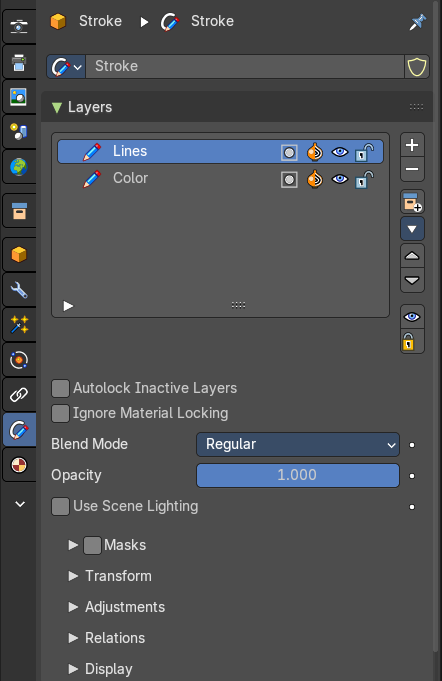The width and height of the screenshot is (442, 681).
Task: Open the Object Constraints tab
Action: (19, 395)
